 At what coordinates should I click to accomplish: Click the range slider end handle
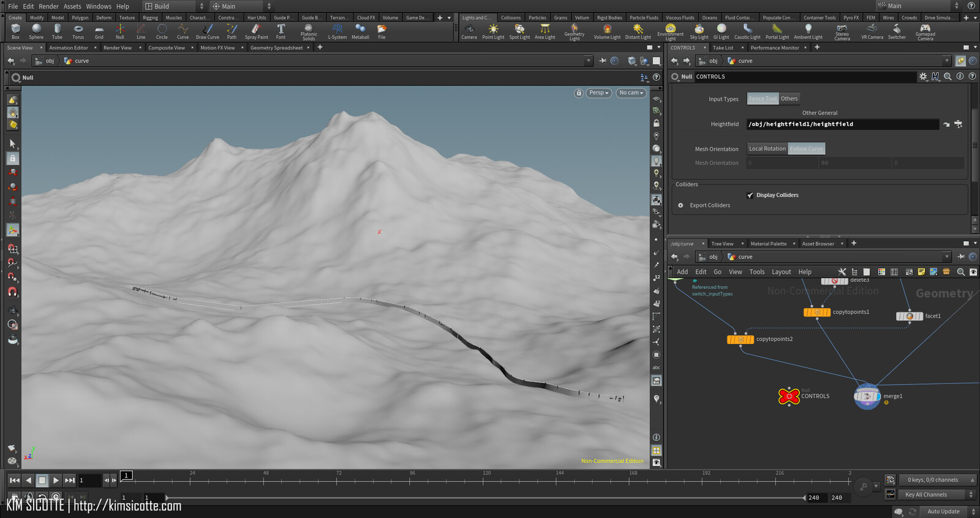(804, 498)
